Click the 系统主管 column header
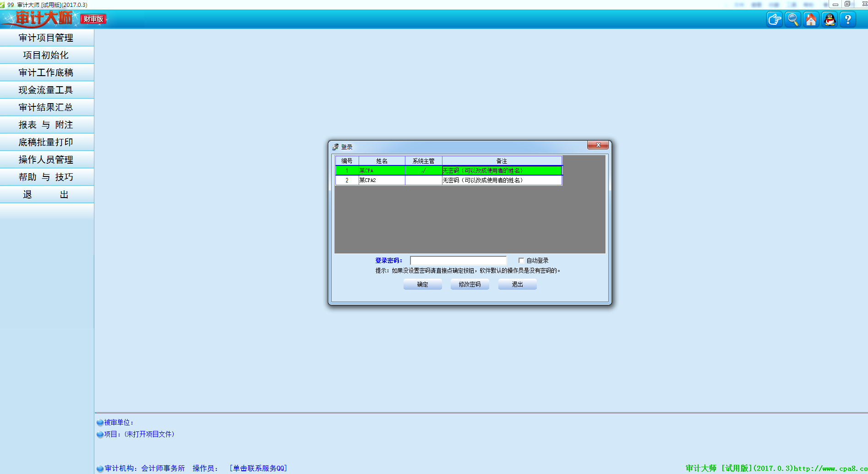This screenshot has width=868, height=474. click(423, 161)
